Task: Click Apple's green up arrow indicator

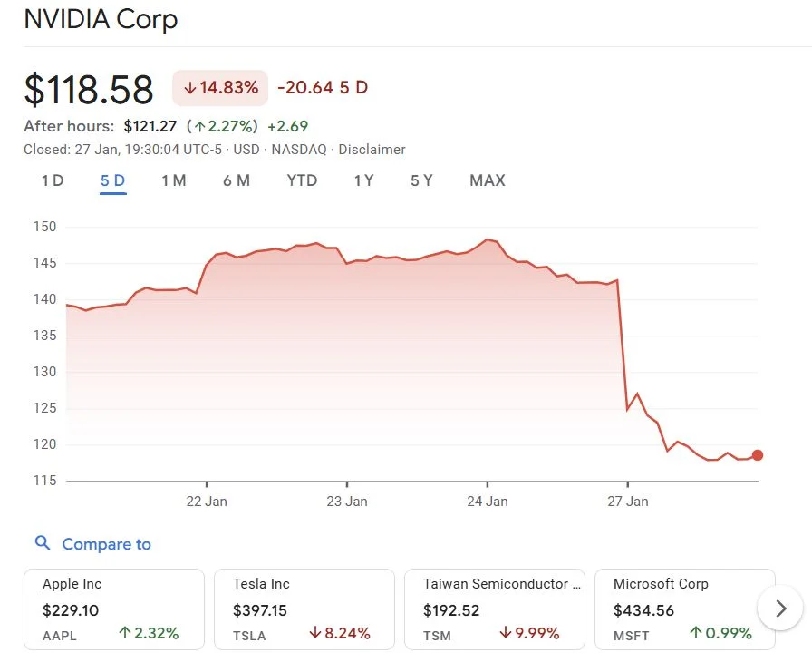Action: 124,633
